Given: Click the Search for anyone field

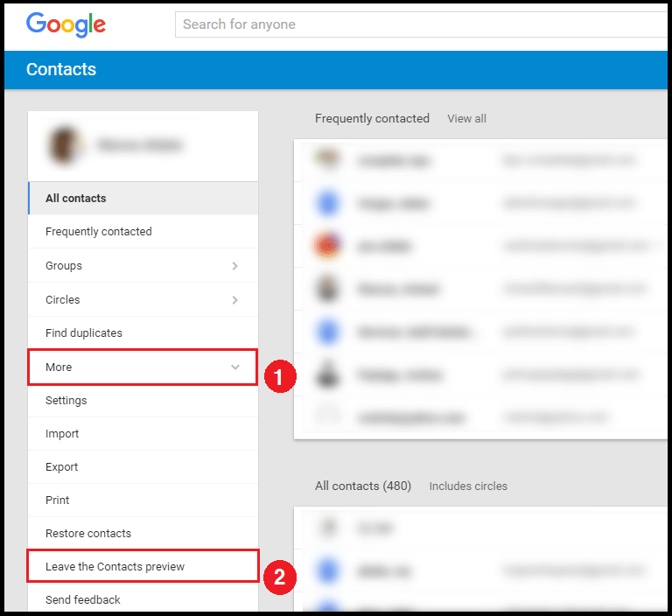Looking at the screenshot, I should click(x=421, y=24).
